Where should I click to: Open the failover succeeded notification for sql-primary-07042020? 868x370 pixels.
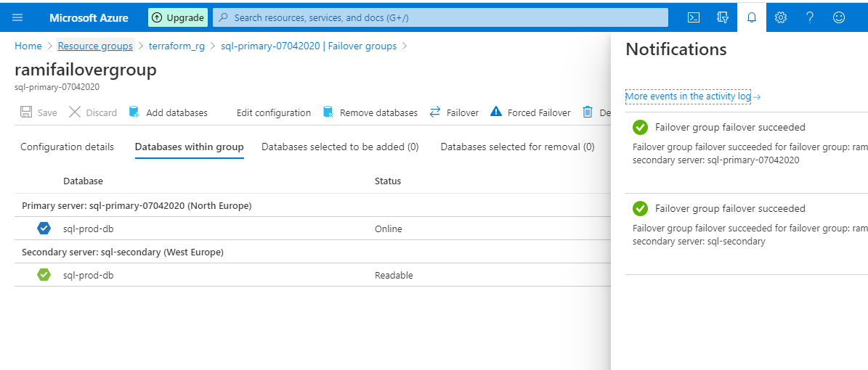tap(747, 152)
